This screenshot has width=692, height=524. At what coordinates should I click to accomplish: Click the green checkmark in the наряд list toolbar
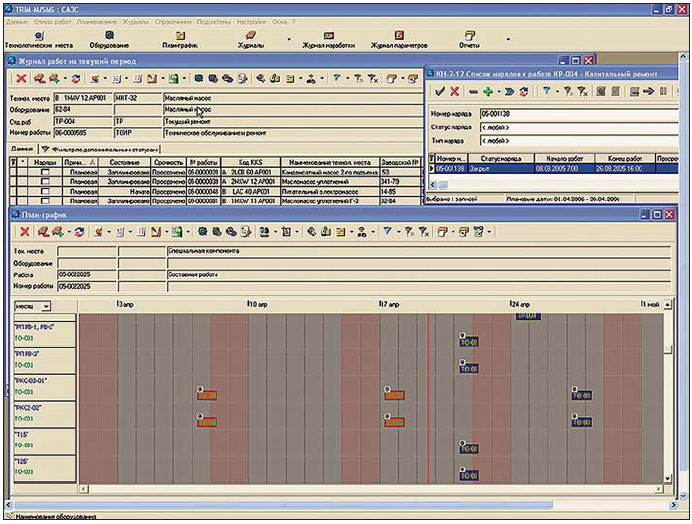pyautogui.click(x=439, y=91)
